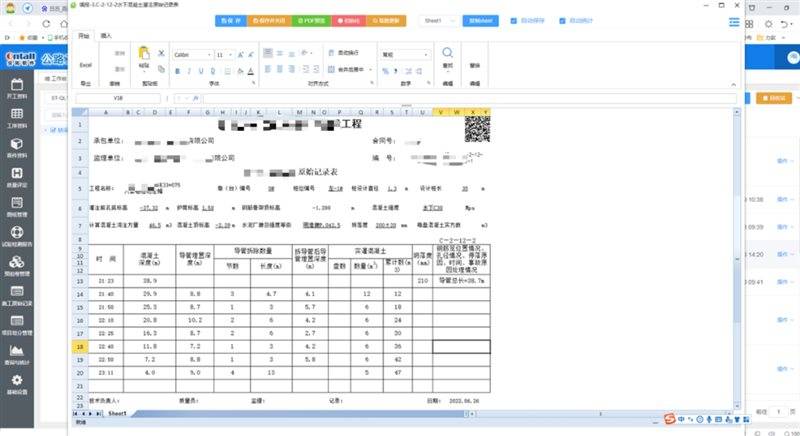The width and height of the screenshot is (800, 436).
Task: Open the Calibri font name dropdown
Action: point(192,55)
